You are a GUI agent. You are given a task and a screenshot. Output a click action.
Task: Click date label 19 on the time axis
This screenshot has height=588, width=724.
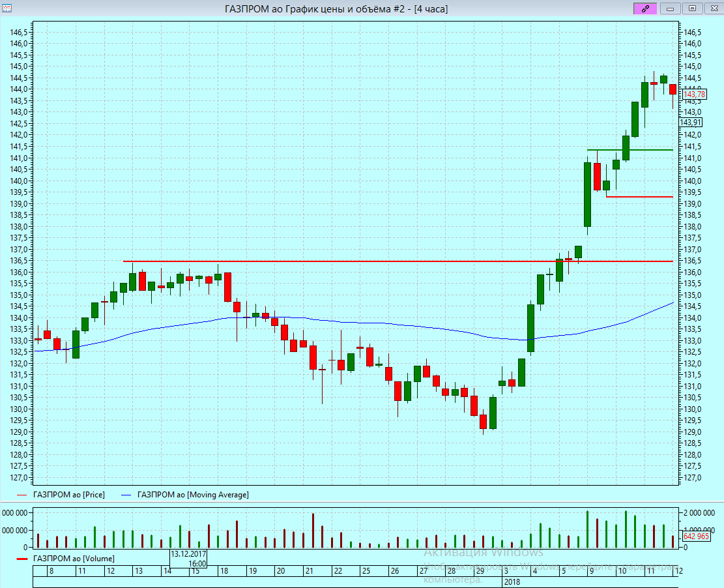click(x=253, y=571)
